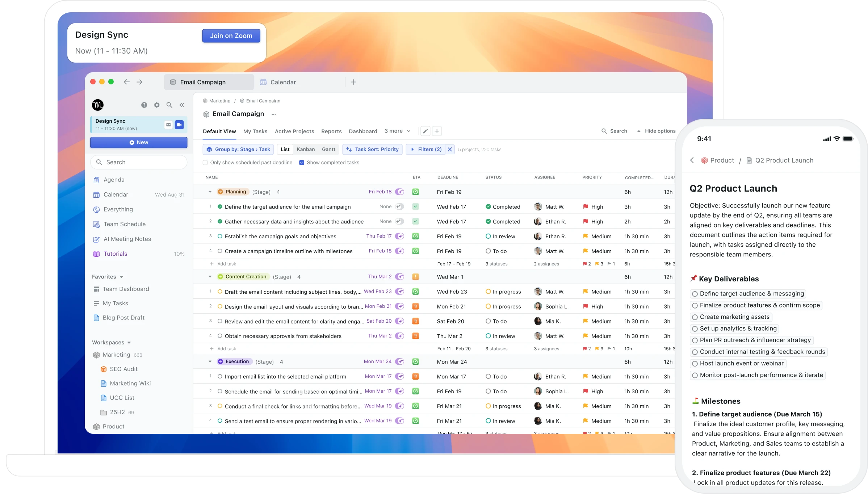This screenshot has width=868, height=494.
Task: Click the browser forward arrow
Action: pos(139,82)
